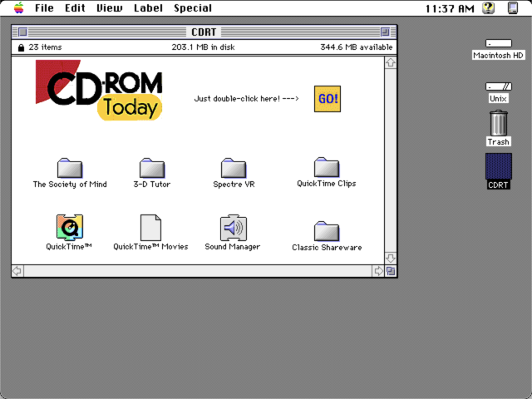Open the Edit menu
Viewport: 532px width, 399px height.
pos(75,7)
